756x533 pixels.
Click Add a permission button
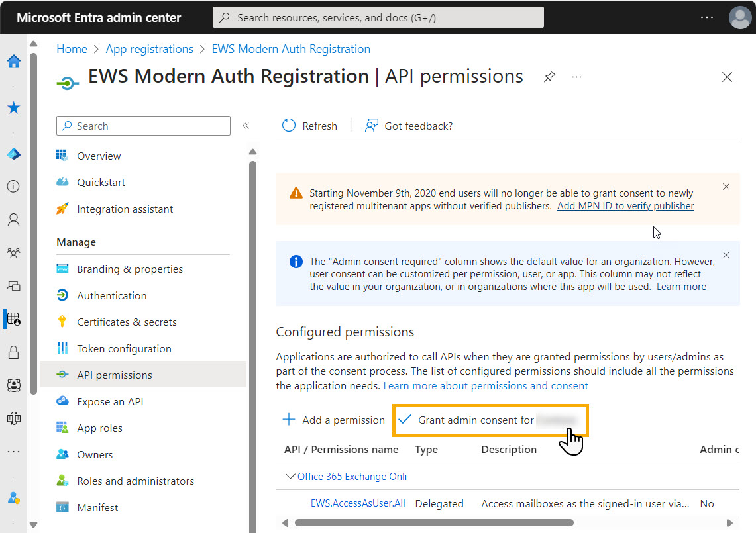point(334,420)
